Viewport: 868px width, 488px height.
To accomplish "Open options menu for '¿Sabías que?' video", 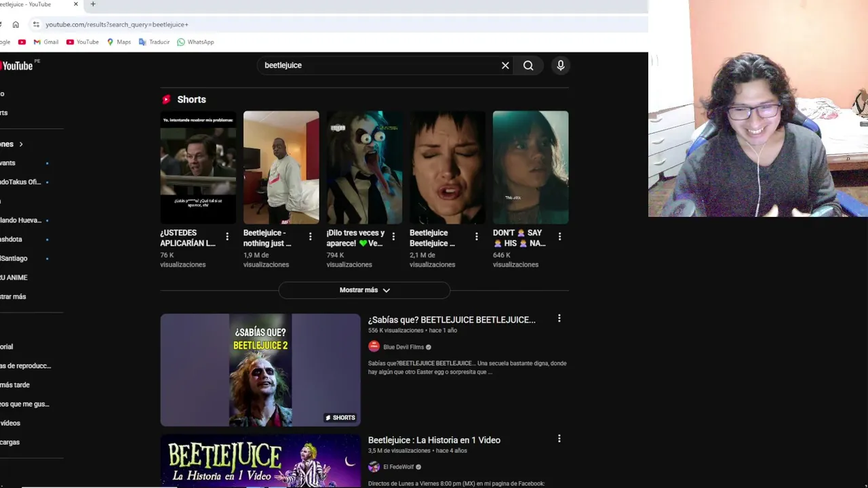I will 559,319.
